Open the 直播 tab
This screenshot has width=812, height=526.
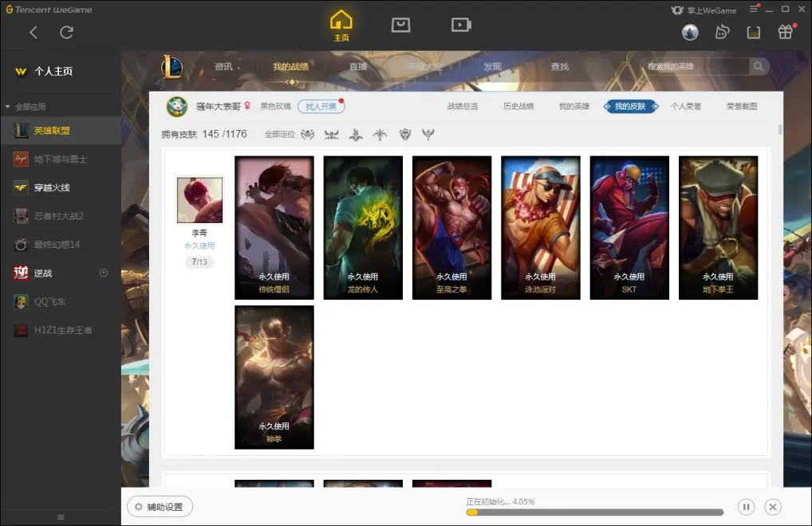[358, 67]
